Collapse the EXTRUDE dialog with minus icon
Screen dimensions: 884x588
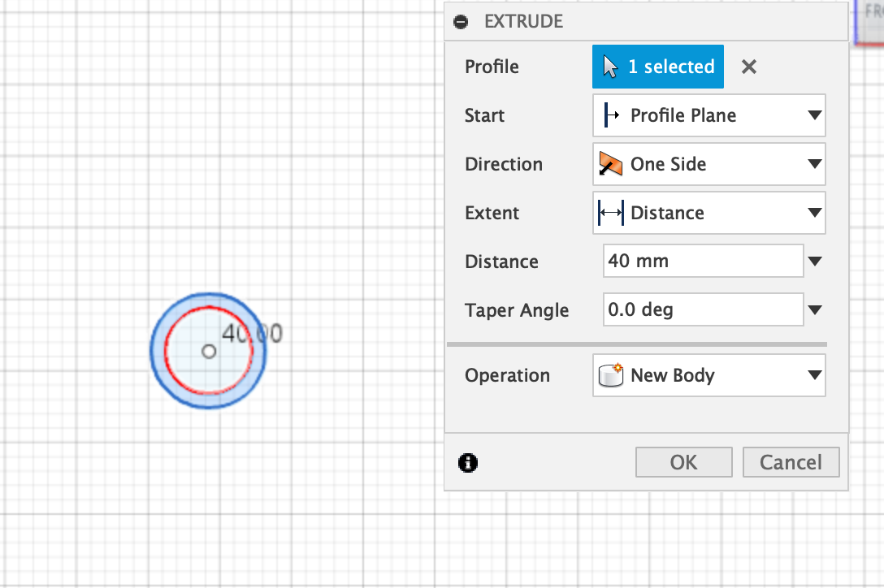click(x=461, y=22)
